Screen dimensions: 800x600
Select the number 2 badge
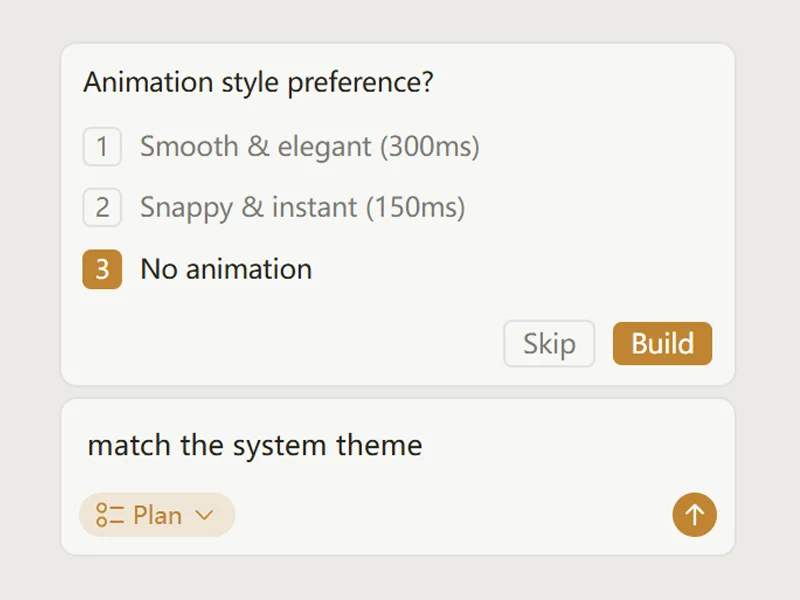pos(102,207)
